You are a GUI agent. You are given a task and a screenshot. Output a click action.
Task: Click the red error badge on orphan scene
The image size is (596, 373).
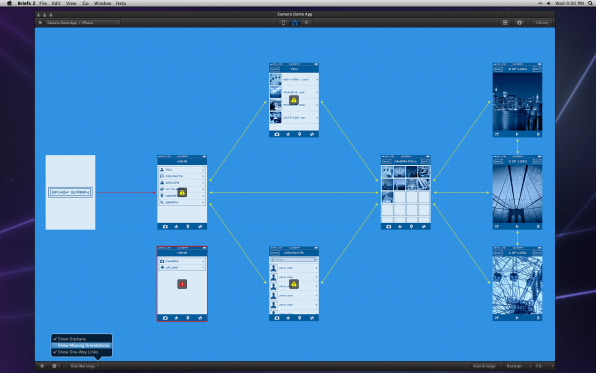coord(182,284)
